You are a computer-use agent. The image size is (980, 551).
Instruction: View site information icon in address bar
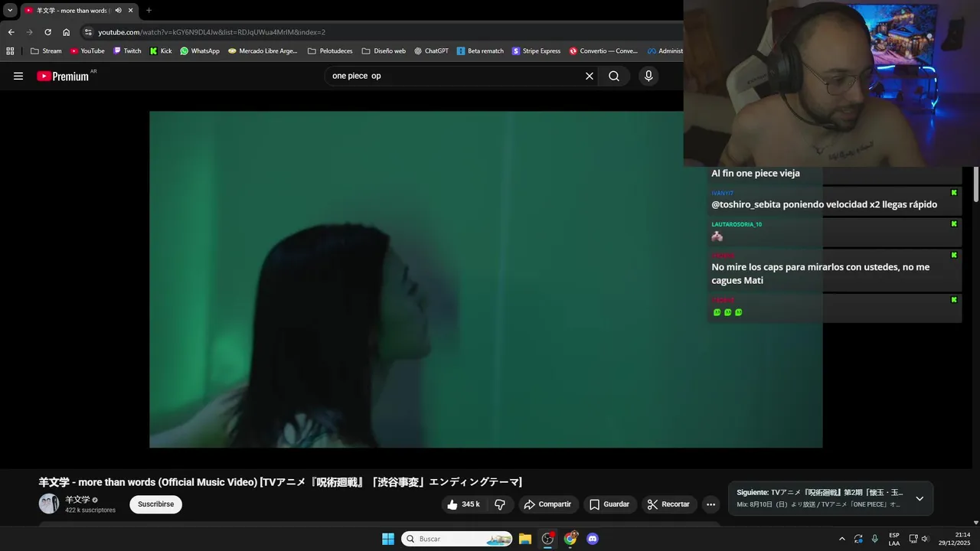click(x=88, y=32)
